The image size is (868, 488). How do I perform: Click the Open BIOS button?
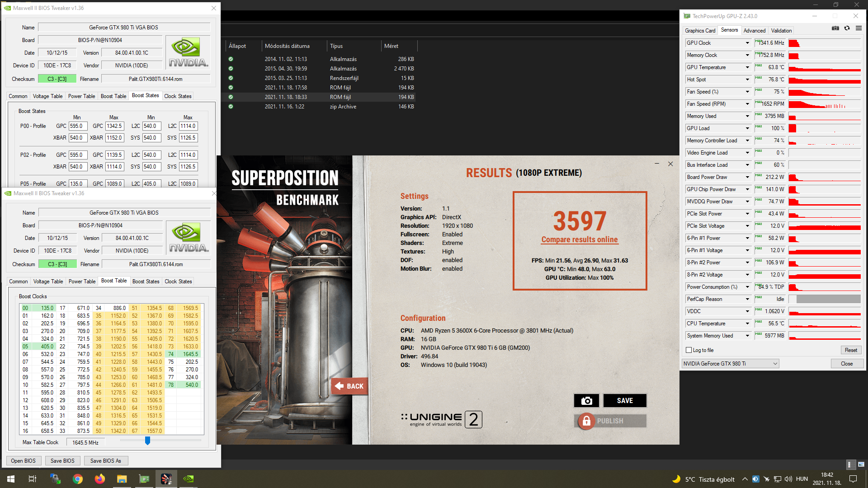coord(24,461)
